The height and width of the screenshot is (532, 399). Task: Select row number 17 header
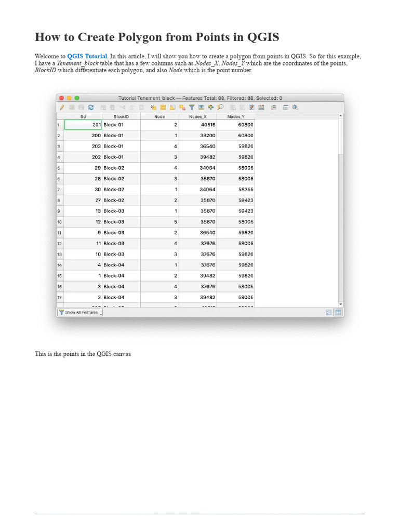tap(60, 298)
